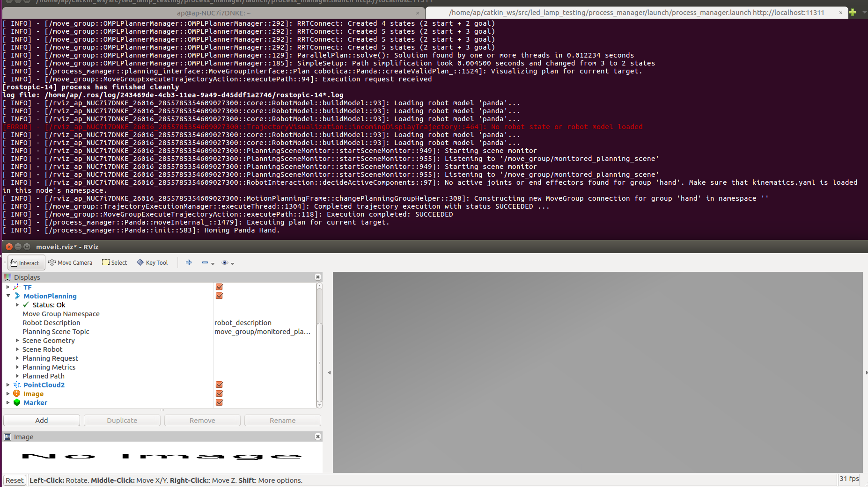Image resolution: width=868 pixels, height=487 pixels.
Task: Click the orange warning icon beside Image
Action: [x=17, y=394]
